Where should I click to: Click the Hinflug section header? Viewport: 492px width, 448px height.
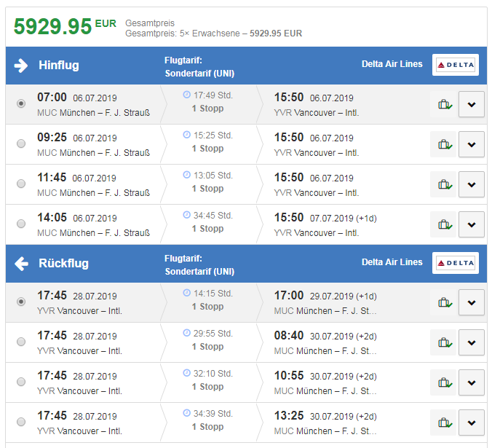[59, 66]
